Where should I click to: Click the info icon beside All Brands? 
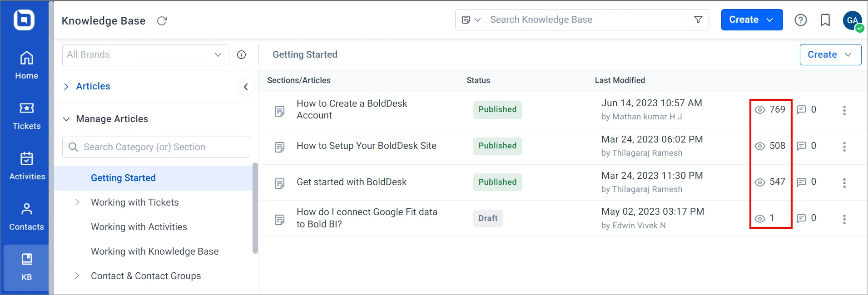coord(242,54)
